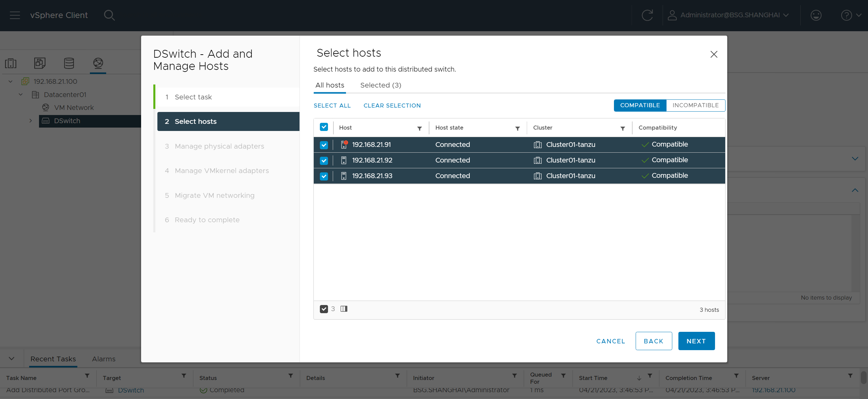Uncheck host 192.168.21.93 checkbox

[x=324, y=176]
